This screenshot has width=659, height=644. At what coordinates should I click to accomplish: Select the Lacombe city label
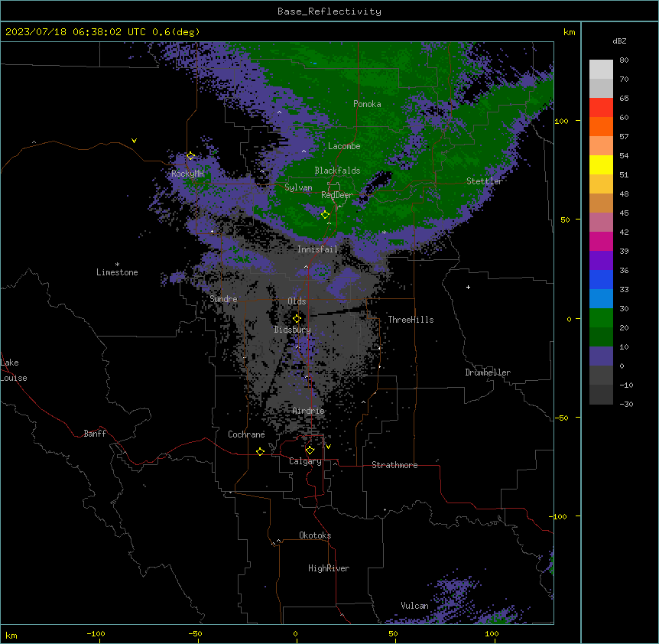click(344, 146)
